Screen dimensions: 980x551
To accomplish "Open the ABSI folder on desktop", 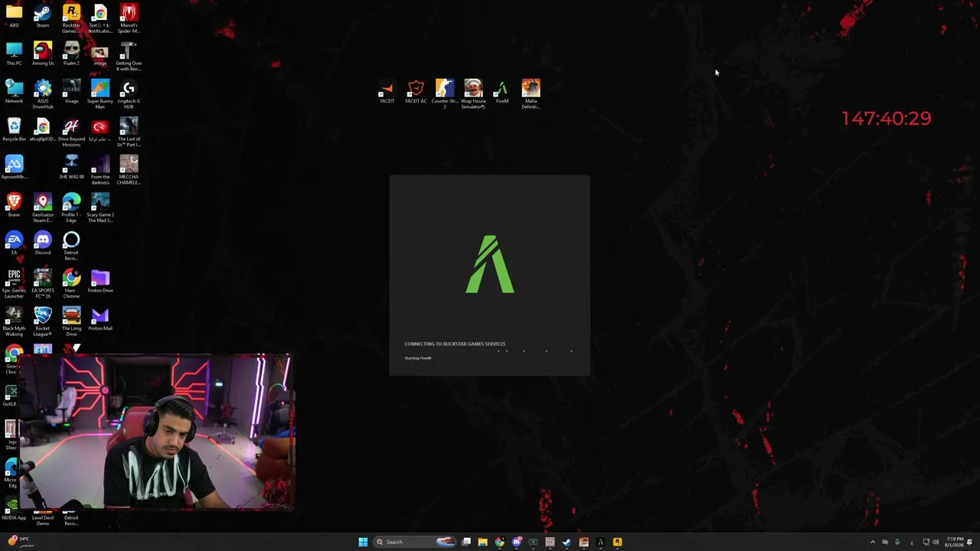I will [14, 17].
